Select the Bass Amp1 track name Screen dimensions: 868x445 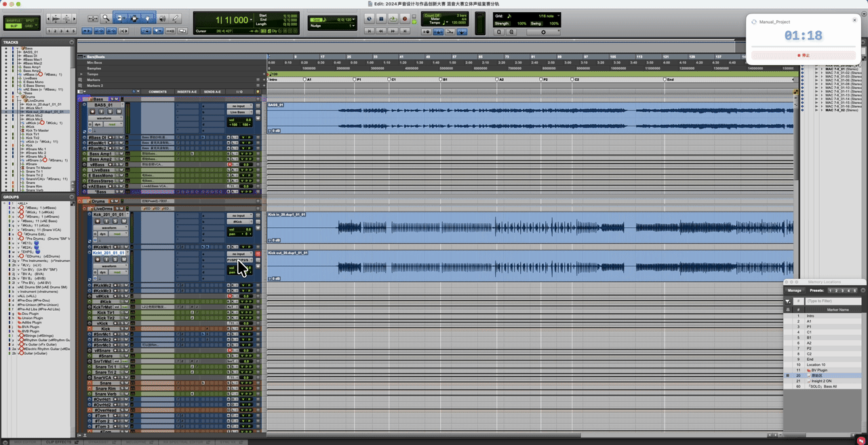tap(100, 153)
